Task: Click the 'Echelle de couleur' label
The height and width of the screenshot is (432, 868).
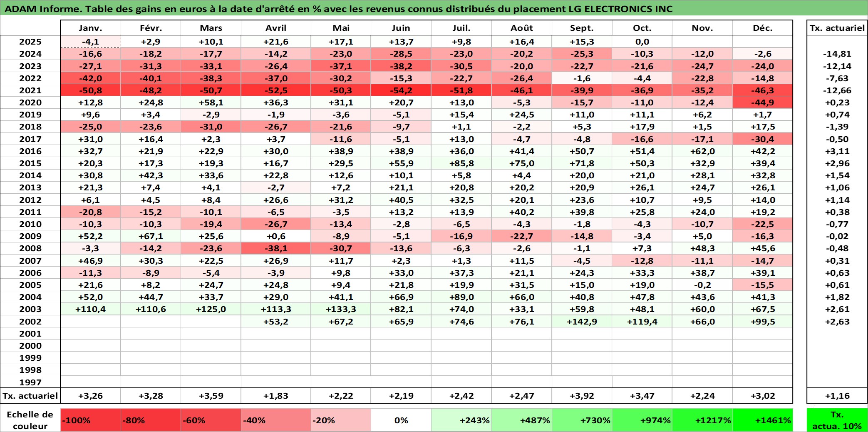Action: [x=30, y=420]
